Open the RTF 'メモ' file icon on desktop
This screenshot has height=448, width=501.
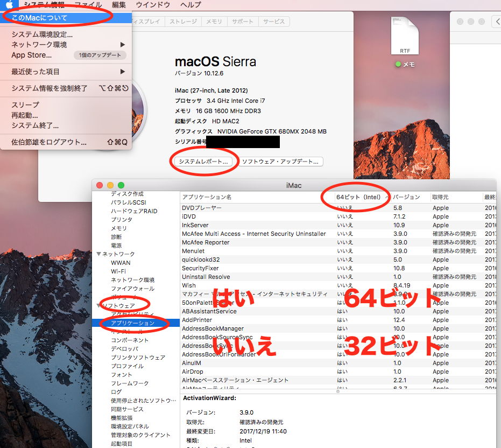(x=405, y=36)
